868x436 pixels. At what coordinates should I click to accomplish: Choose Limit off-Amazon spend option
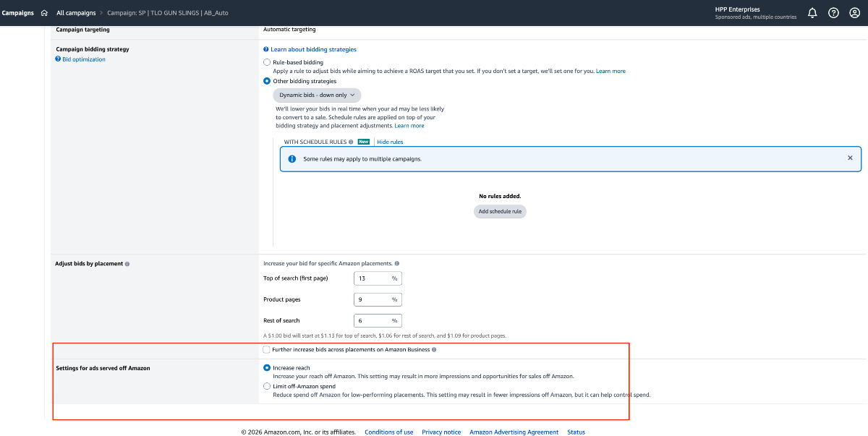click(267, 387)
